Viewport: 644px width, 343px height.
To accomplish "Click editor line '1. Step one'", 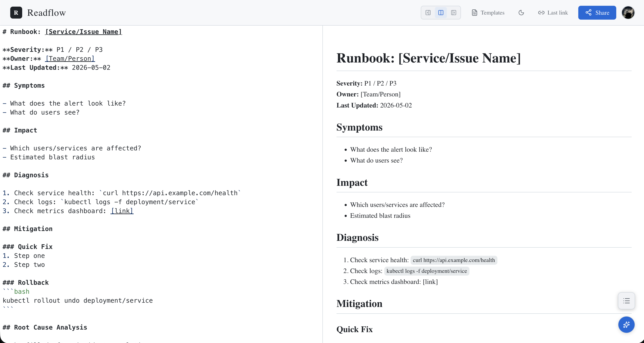I will [x=24, y=256].
